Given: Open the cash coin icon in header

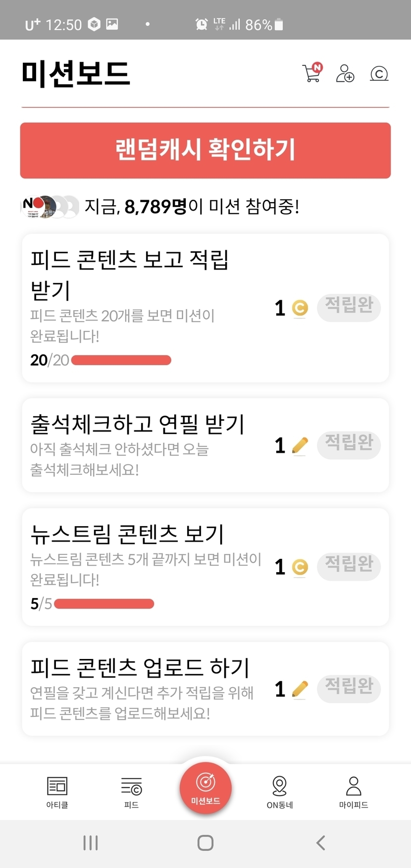Looking at the screenshot, I should (x=379, y=74).
